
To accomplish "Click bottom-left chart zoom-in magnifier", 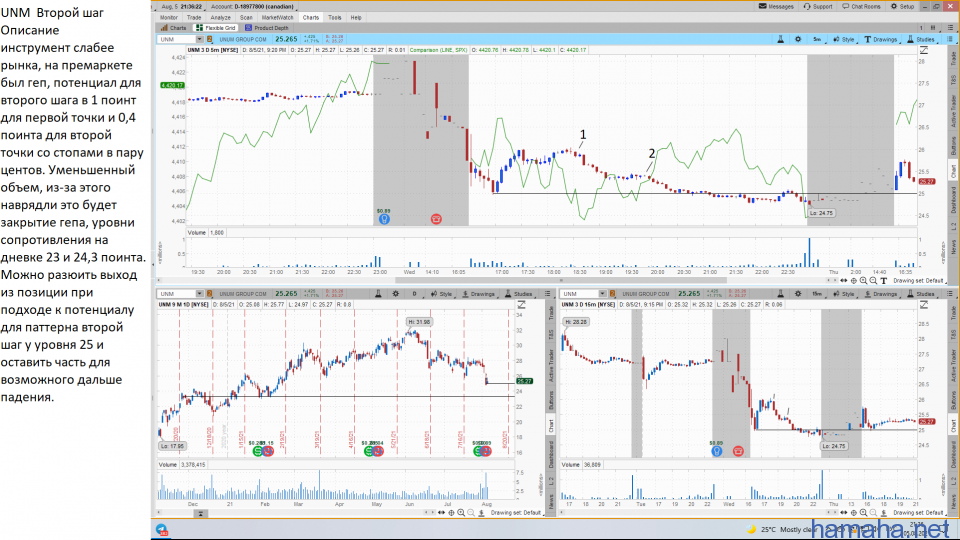I will tap(461, 513).
